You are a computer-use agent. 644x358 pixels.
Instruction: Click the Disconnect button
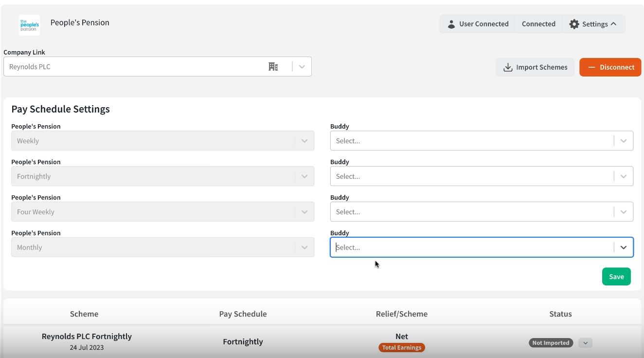click(x=610, y=67)
